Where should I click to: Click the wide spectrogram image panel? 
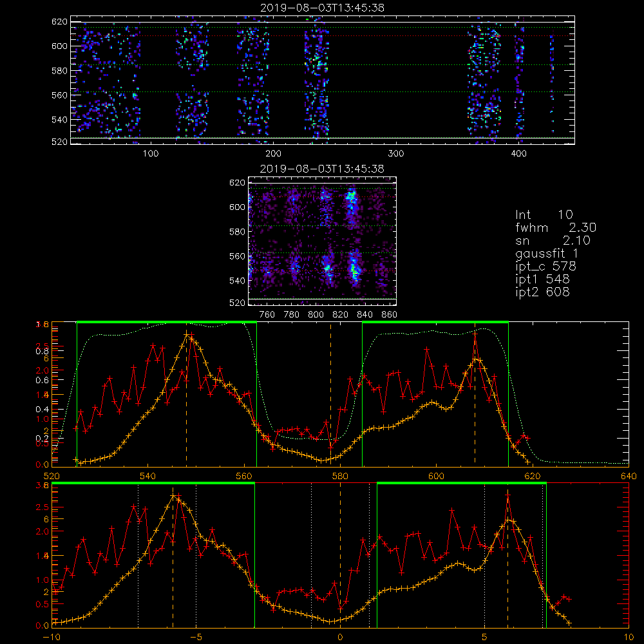click(323, 80)
